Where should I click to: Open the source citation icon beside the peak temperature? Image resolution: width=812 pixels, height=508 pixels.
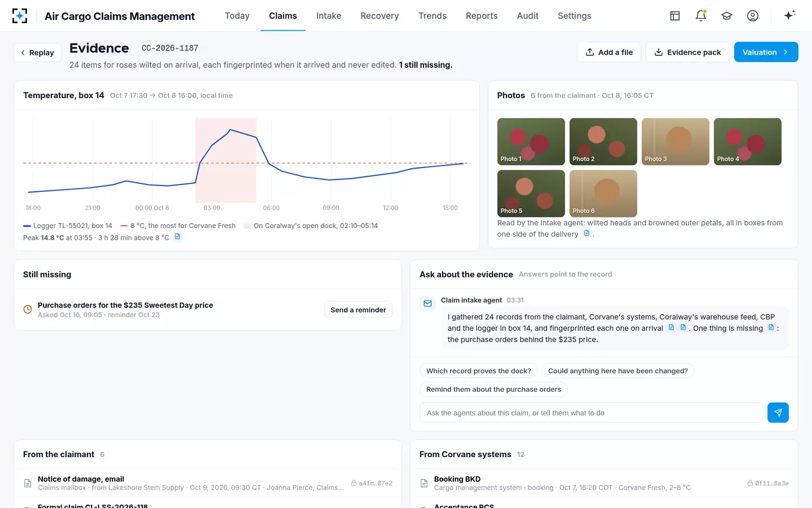coord(177,237)
